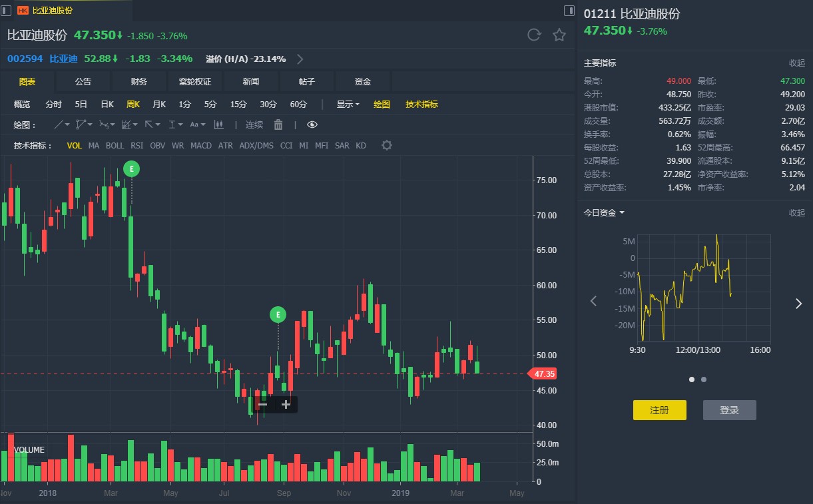The width and height of the screenshot is (813, 504).
Task: Select the candlestick measure drawing tool
Action: click(218, 125)
